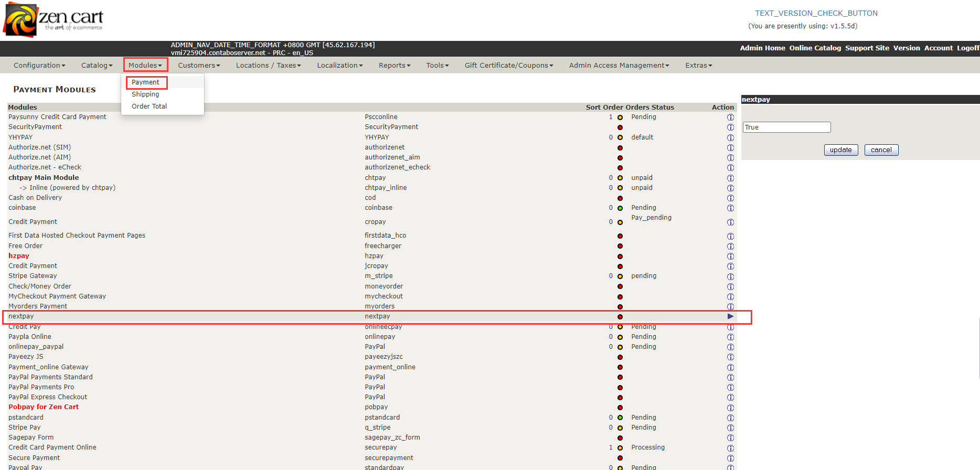
Task: Choose Shipping from the Modules menu
Action: (x=145, y=94)
